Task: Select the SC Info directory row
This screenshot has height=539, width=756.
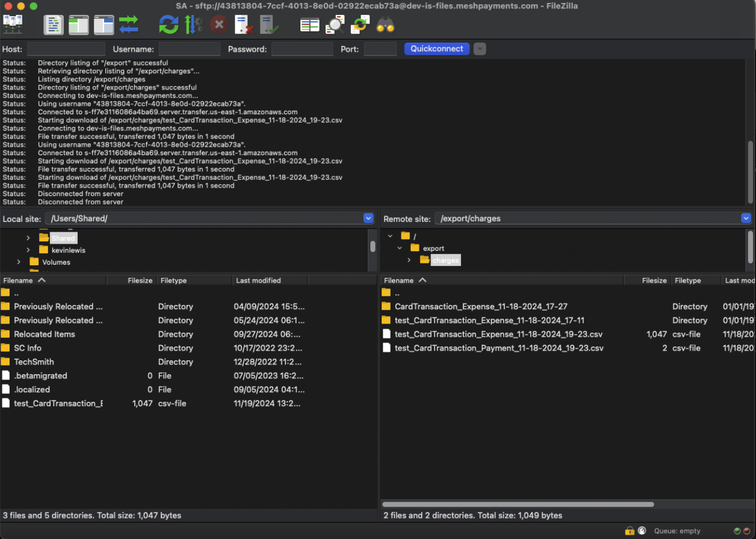Action: click(188, 348)
